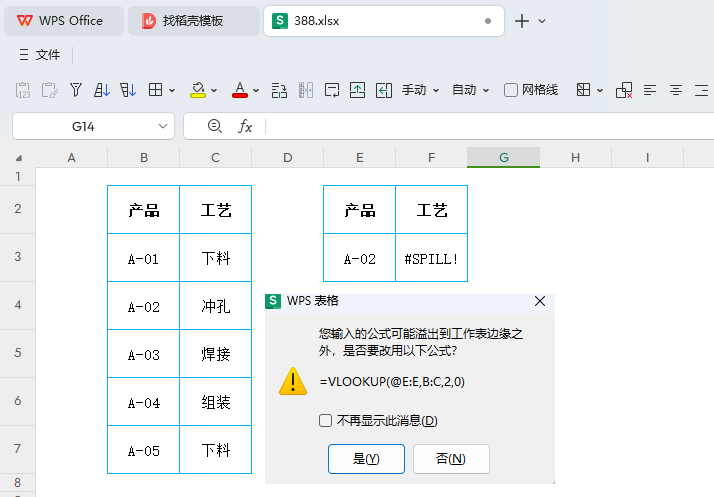This screenshot has height=497, width=714.
Task: Sort ascending with the A-down icon
Action: tap(102, 90)
